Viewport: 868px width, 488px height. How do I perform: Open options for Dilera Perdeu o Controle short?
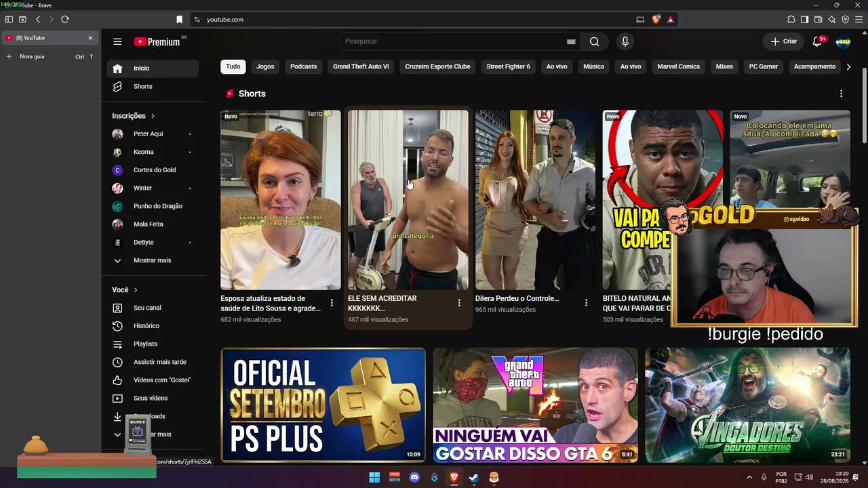coord(587,303)
